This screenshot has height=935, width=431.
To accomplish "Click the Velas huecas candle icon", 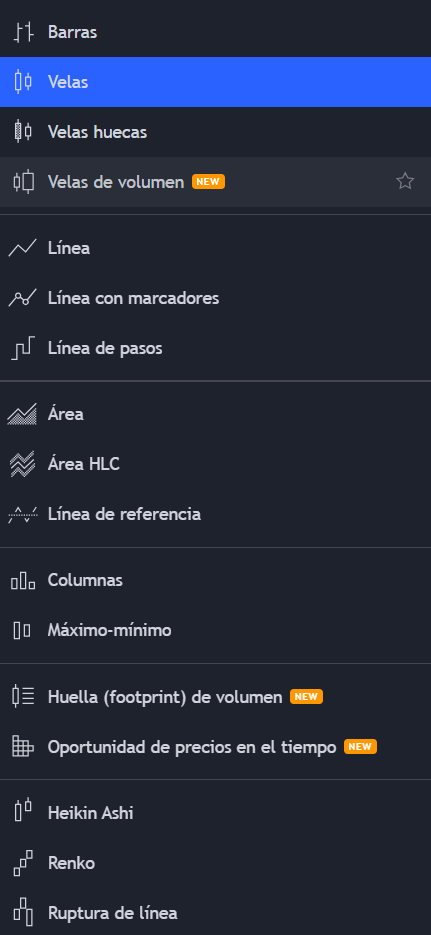I will click(23, 132).
